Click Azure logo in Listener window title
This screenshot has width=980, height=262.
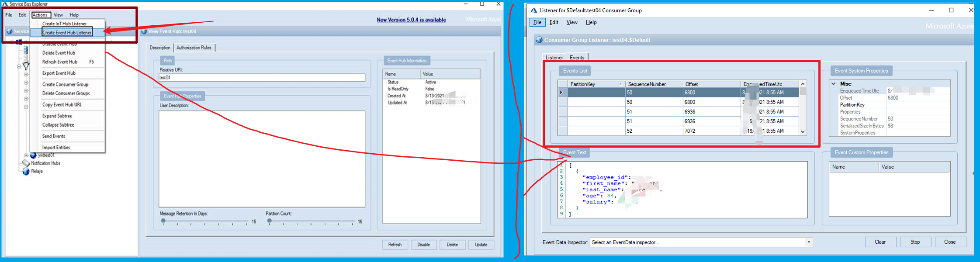coord(533,10)
